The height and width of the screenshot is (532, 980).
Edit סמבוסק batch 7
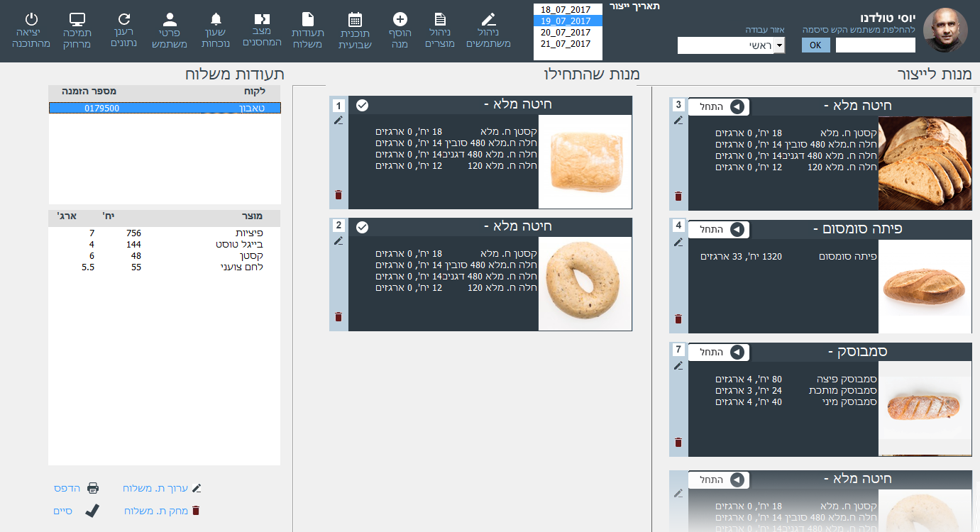(678, 366)
